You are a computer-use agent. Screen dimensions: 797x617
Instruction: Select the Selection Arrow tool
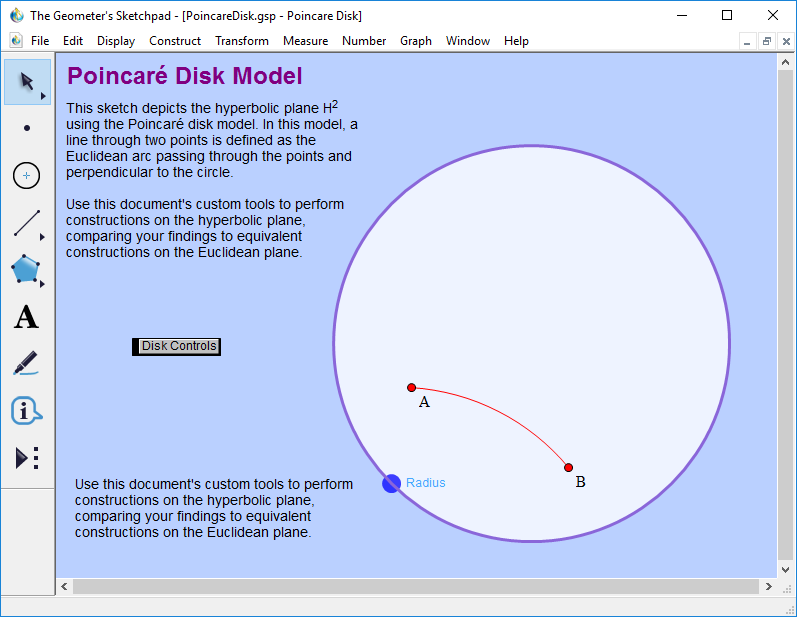click(27, 82)
